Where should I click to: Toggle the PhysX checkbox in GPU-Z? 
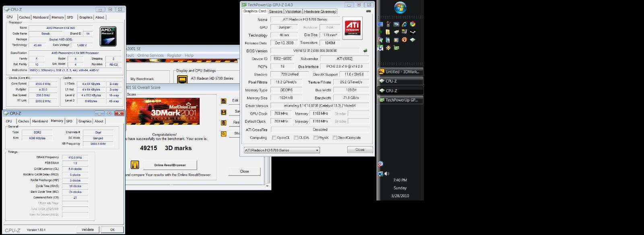tap(315, 138)
